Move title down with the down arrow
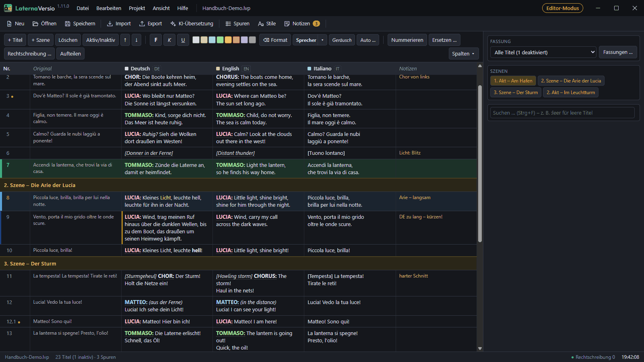This screenshot has height=362, width=644. point(136,40)
